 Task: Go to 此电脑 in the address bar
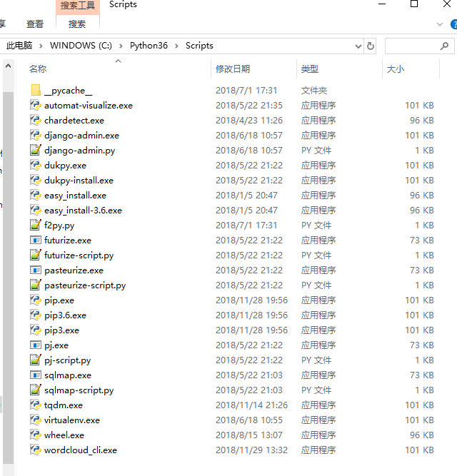click(19, 46)
